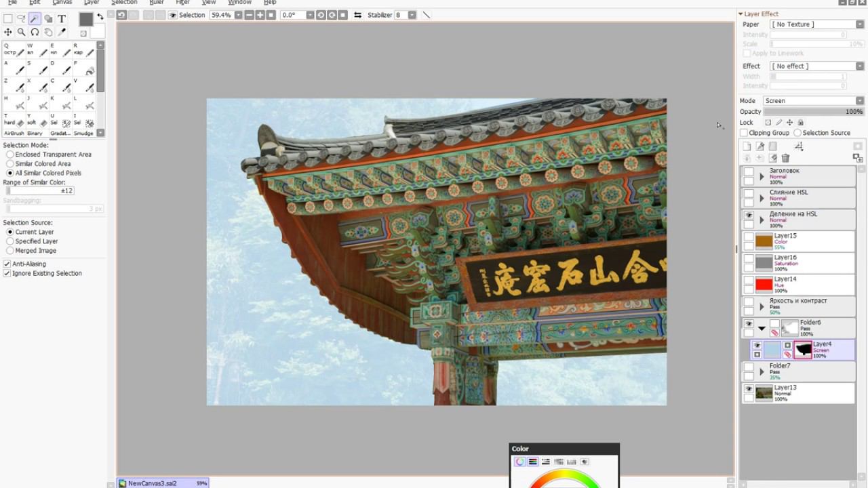
Task: Rotate view clockwise
Action: (332, 15)
